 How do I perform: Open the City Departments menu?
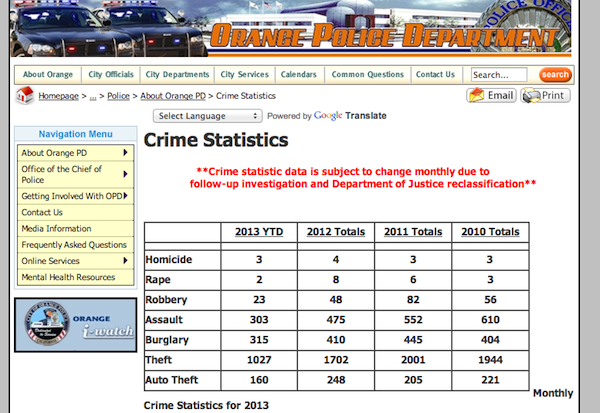(x=177, y=75)
